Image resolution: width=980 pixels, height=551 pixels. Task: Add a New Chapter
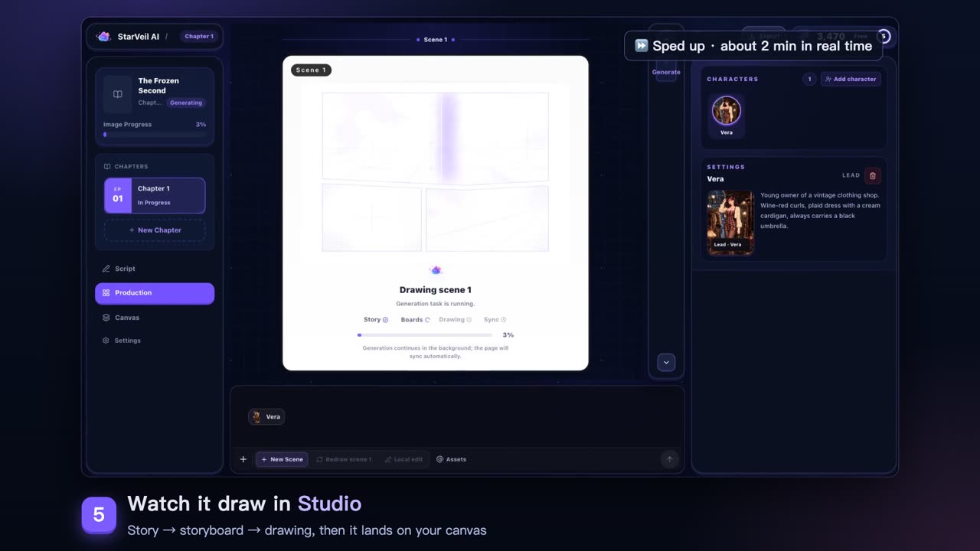tap(155, 230)
